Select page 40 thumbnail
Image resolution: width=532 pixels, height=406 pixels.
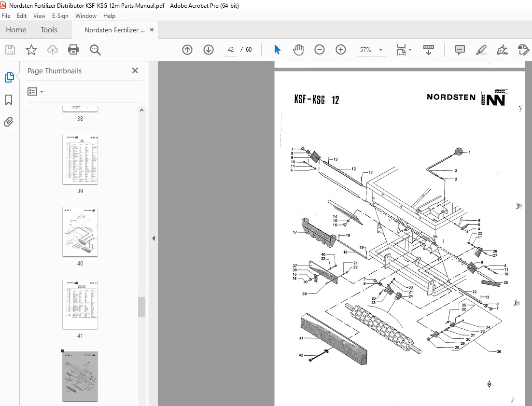(80, 232)
